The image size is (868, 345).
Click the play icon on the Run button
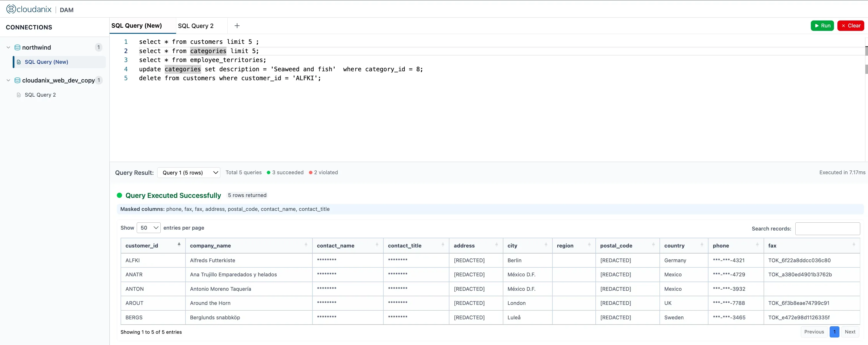(x=816, y=25)
